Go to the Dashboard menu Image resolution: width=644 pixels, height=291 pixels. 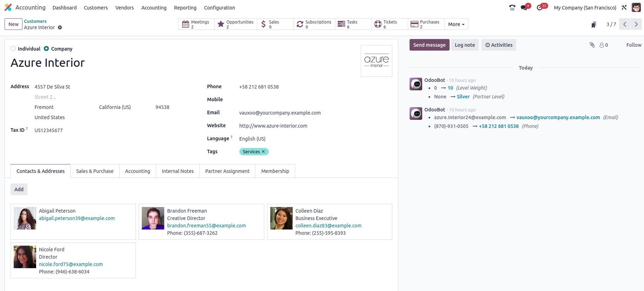tap(65, 8)
